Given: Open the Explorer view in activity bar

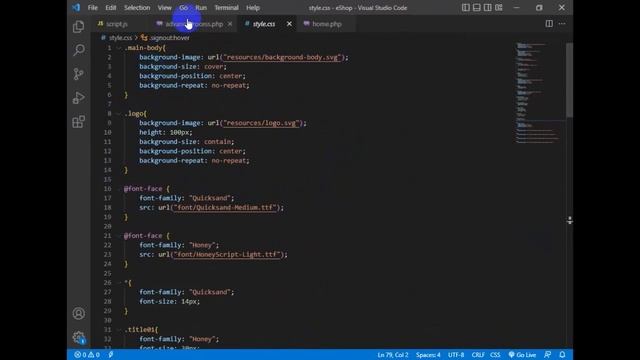Looking at the screenshot, I should pyautogui.click(x=78, y=27).
